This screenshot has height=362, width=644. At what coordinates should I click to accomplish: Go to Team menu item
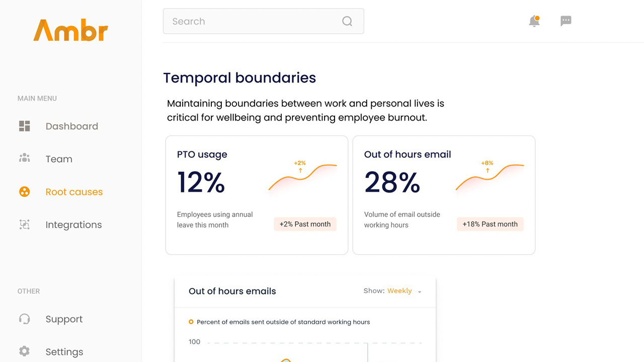click(59, 159)
